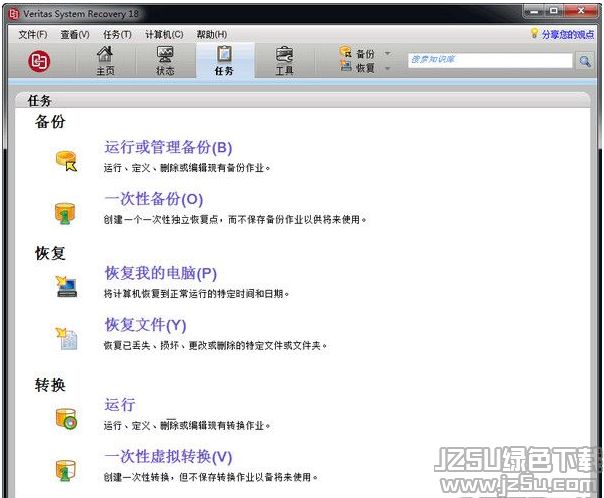
Task: Click the lightbulb icon near 分享您的观点
Action: (x=534, y=33)
